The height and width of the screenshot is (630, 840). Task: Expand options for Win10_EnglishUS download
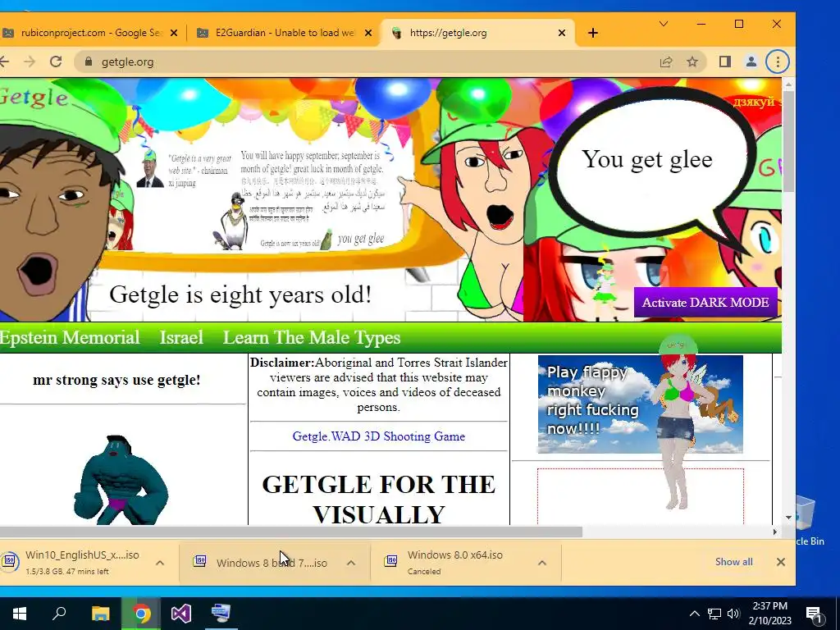click(x=160, y=563)
